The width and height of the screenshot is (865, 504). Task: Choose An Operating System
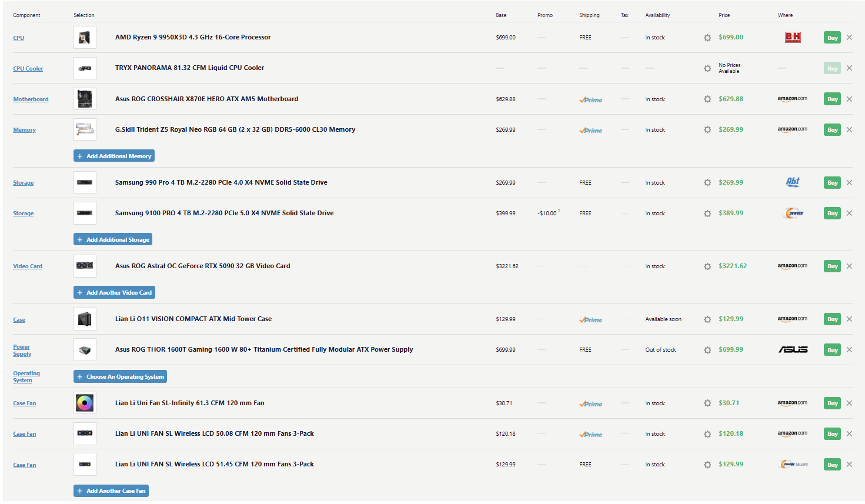tap(120, 376)
